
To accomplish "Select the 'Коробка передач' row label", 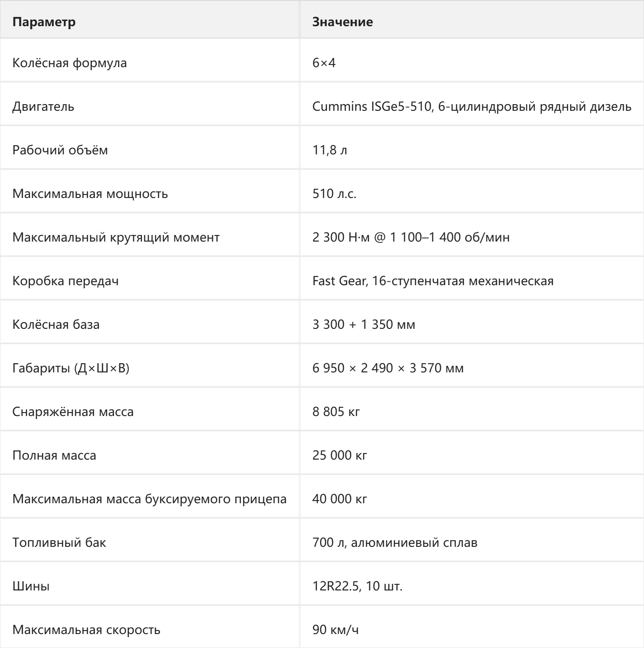I will (65, 281).
